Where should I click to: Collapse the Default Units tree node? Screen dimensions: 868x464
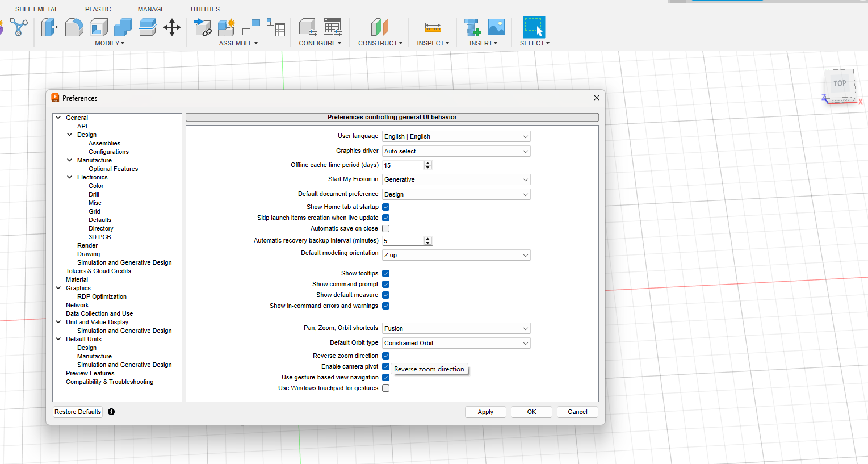(58, 339)
